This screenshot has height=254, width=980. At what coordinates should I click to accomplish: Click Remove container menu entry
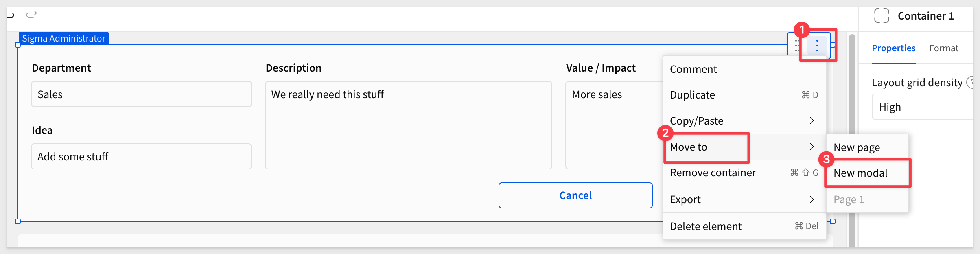(x=744, y=173)
